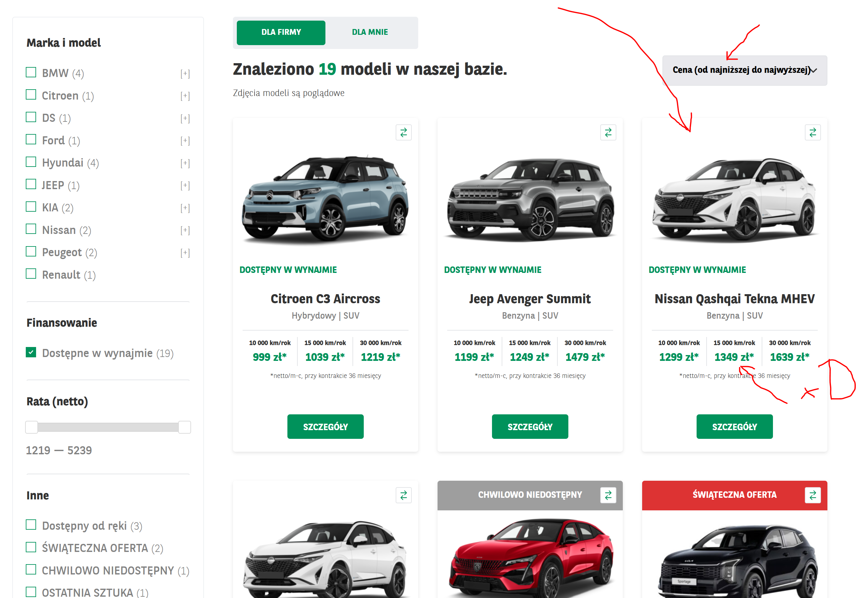Click the Nissan Qashqai car image
Viewport: 868px width, 598px height.
734,198
